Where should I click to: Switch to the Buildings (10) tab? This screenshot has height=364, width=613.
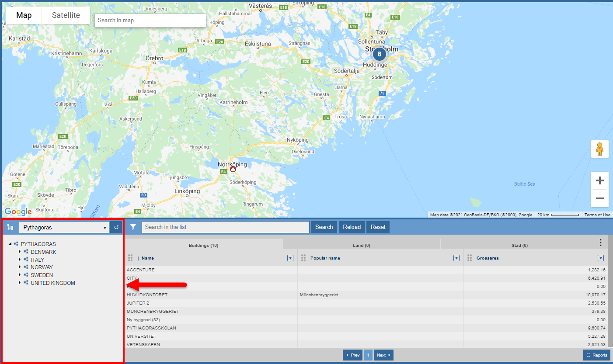(204, 245)
